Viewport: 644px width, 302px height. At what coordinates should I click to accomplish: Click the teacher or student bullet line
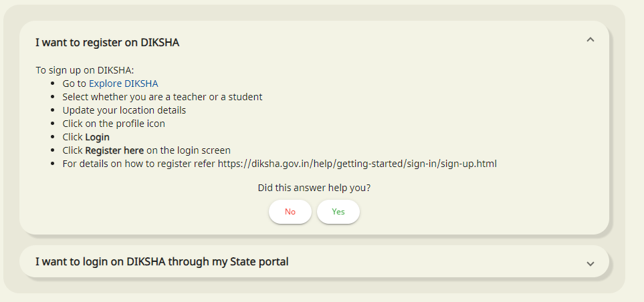(x=163, y=97)
